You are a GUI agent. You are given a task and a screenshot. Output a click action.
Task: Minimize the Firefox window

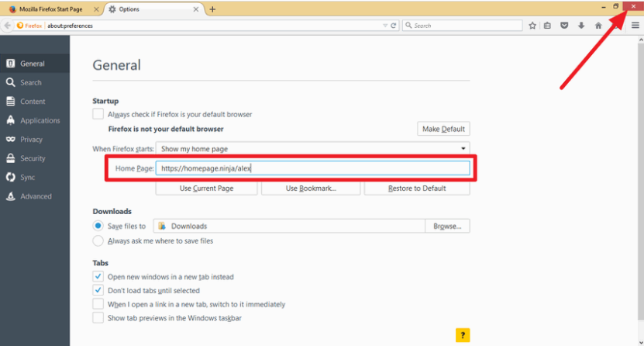point(604,6)
